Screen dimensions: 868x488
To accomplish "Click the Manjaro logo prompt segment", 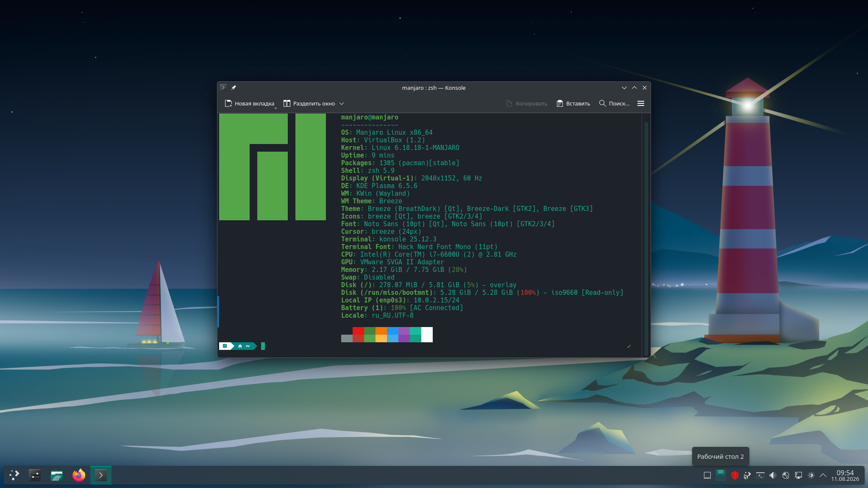I will 225,346.
